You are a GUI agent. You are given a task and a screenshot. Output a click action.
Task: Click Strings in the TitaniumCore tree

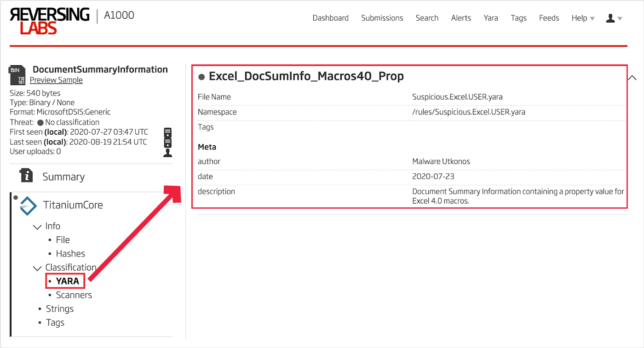point(60,308)
